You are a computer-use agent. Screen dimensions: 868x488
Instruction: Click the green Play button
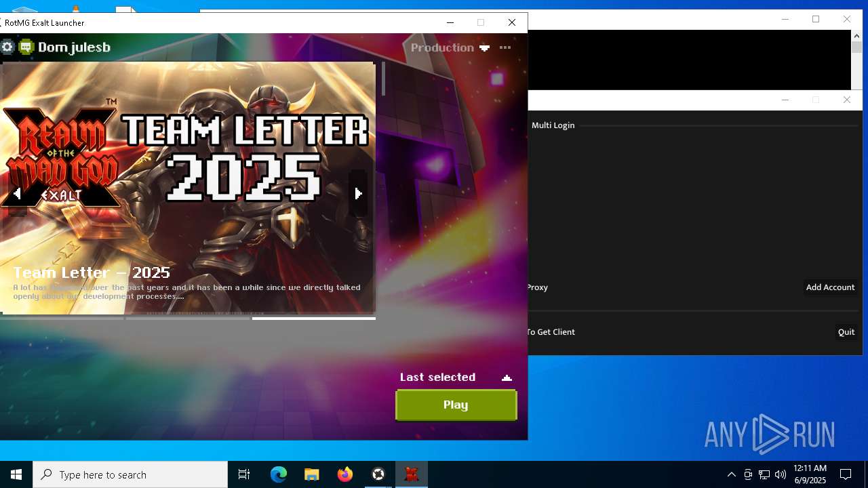coord(456,405)
